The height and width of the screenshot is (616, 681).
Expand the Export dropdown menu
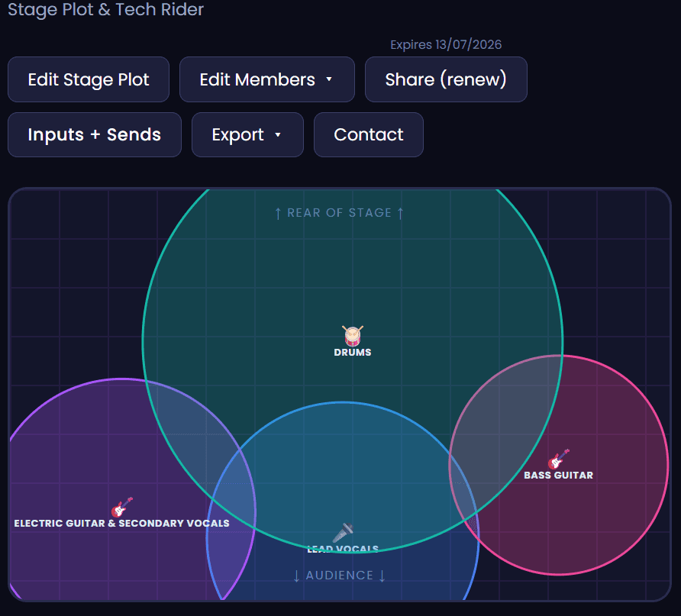(247, 134)
